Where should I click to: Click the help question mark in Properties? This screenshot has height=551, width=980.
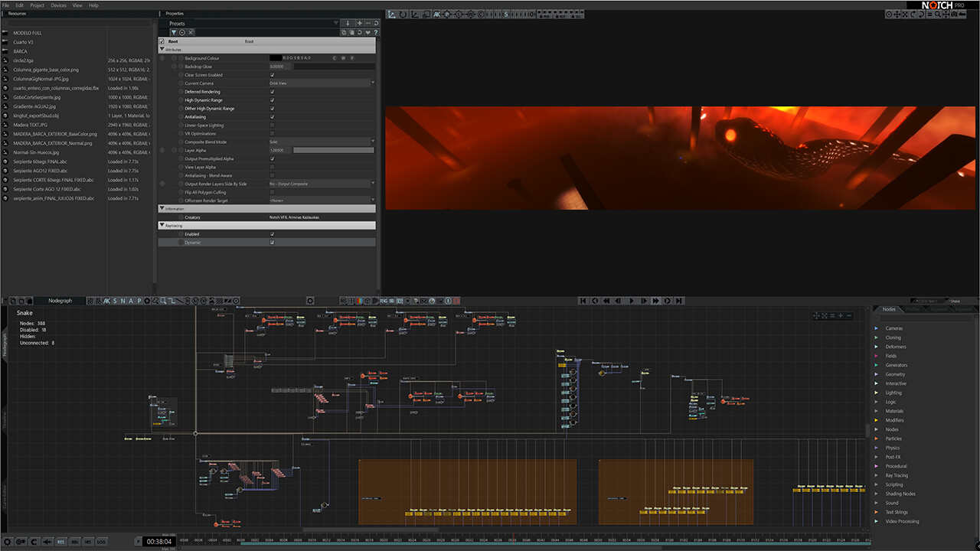pyautogui.click(x=375, y=32)
